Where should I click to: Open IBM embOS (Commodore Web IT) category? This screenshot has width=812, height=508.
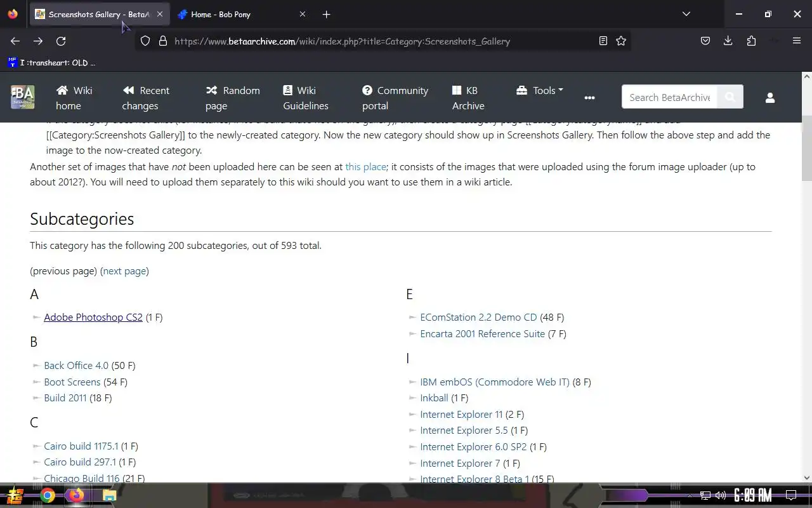click(495, 382)
